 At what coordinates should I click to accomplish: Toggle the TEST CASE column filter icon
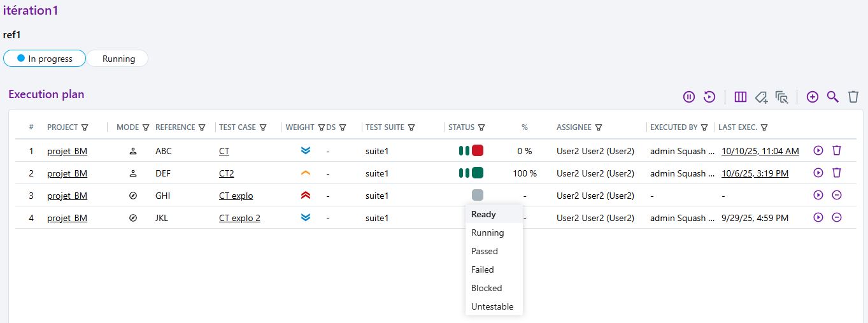point(263,127)
